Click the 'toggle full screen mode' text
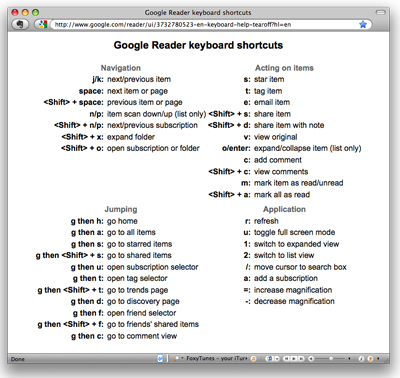This screenshot has width=400, height=378. (295, 232)
